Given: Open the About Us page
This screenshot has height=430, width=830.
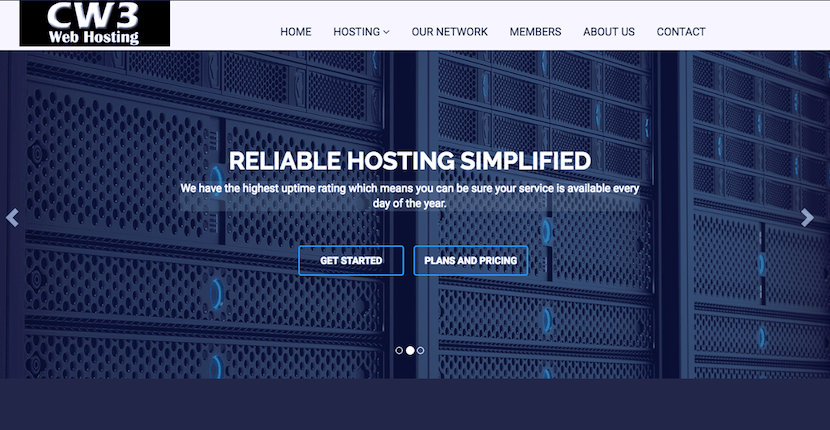Looking at the screenshot, I should (609, 32).
